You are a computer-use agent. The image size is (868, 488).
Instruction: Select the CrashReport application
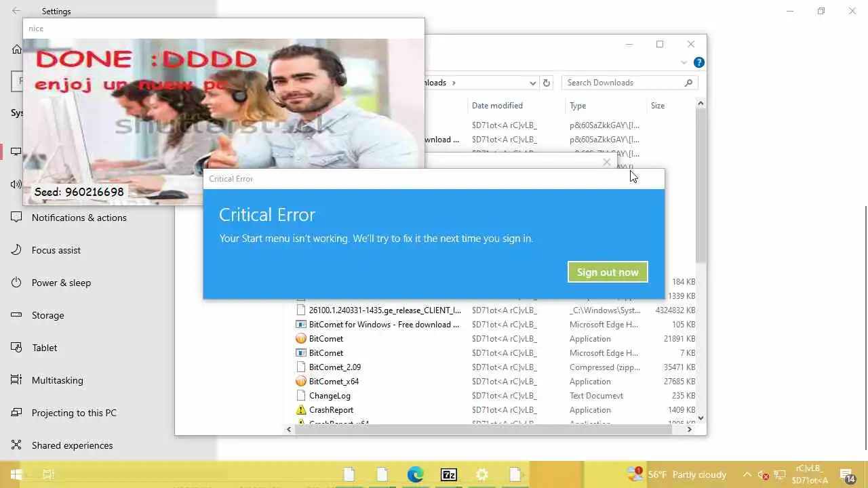click(x=331, y=409)
